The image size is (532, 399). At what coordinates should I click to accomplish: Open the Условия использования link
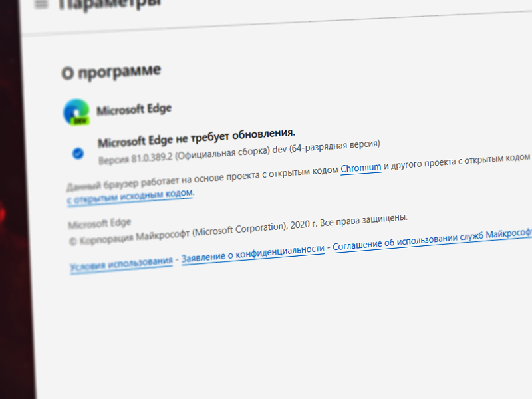point(122,264)
